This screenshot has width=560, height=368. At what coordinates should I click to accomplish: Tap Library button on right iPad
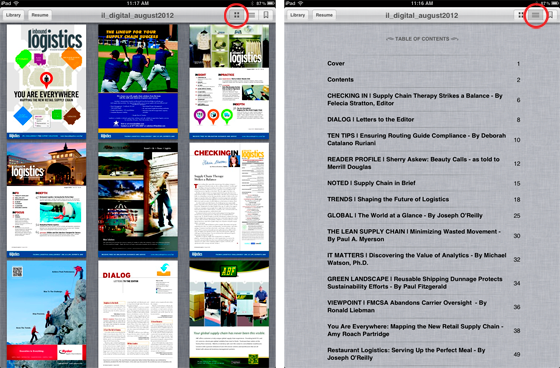[298, 15]
